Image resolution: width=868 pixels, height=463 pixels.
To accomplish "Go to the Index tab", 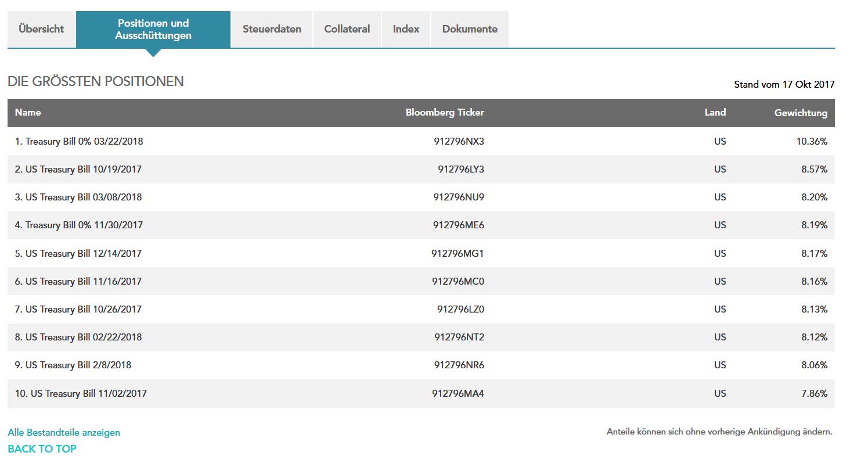I will click(406, 29).
